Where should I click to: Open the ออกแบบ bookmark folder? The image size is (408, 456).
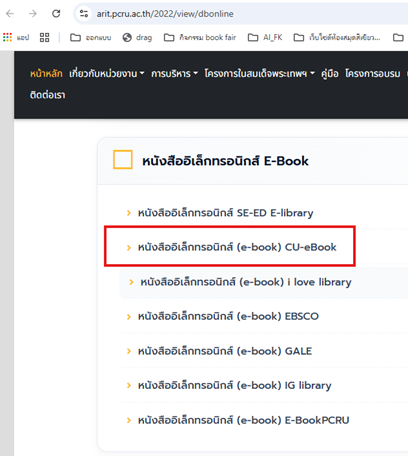[90, 37]
